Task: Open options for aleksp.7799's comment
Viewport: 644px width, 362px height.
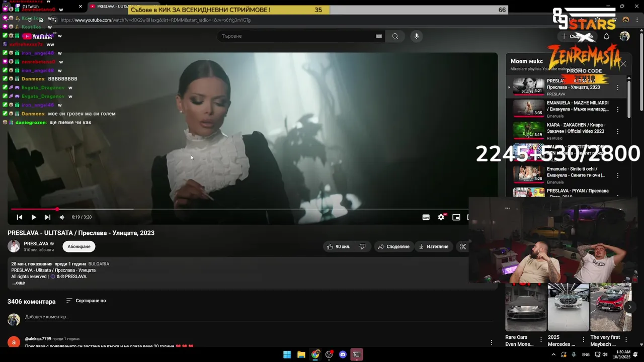Action: [492, 342]
